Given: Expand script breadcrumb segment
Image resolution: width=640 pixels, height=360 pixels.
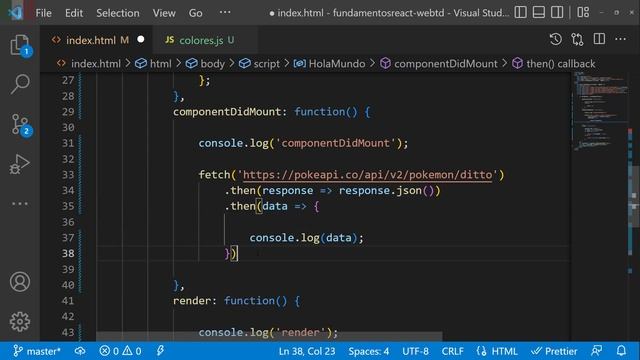Looking at the screenshot, I should coord(260,64).
